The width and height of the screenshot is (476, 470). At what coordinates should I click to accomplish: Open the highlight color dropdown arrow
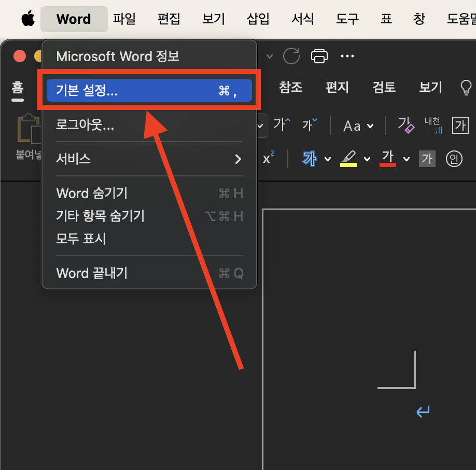coord(367,159)
